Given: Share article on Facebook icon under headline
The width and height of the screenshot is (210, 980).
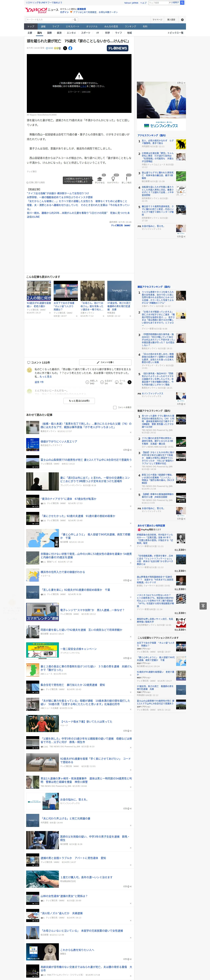Looking at the screenshot, I should 70,48.
